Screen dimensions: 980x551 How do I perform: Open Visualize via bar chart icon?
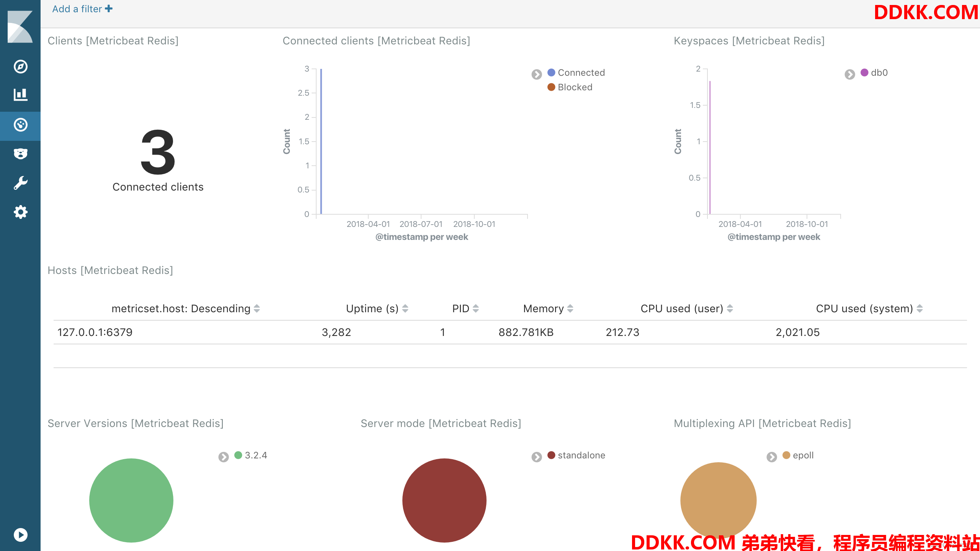click(x=20, y=95)
